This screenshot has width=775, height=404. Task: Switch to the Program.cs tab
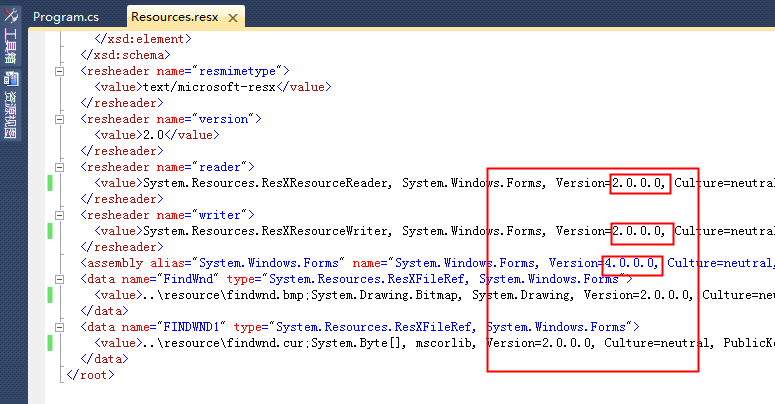point(66,17)
